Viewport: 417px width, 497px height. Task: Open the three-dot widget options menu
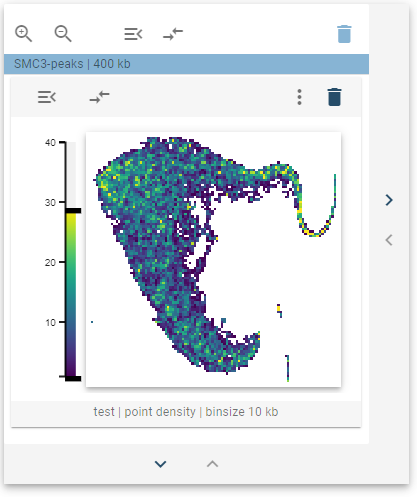coord(299,97)
